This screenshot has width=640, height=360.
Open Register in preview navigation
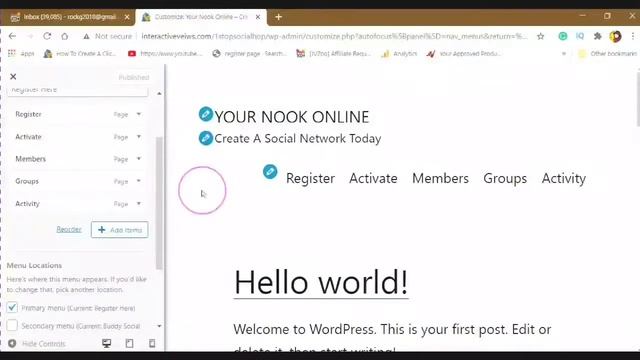tap(310, 178)
